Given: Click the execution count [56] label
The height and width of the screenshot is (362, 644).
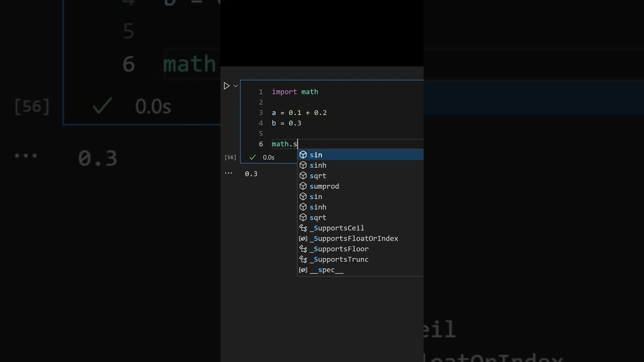Looking at the screenshot, I should [230, 157].
